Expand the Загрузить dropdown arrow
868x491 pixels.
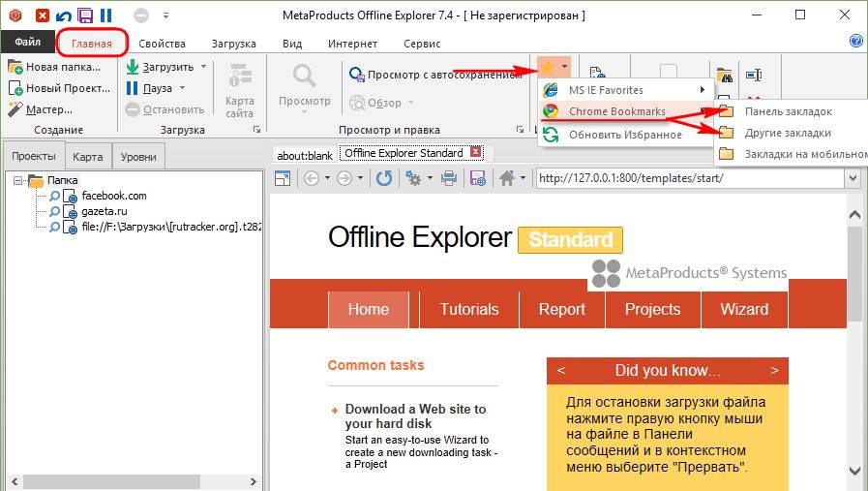tap(204, 67)
